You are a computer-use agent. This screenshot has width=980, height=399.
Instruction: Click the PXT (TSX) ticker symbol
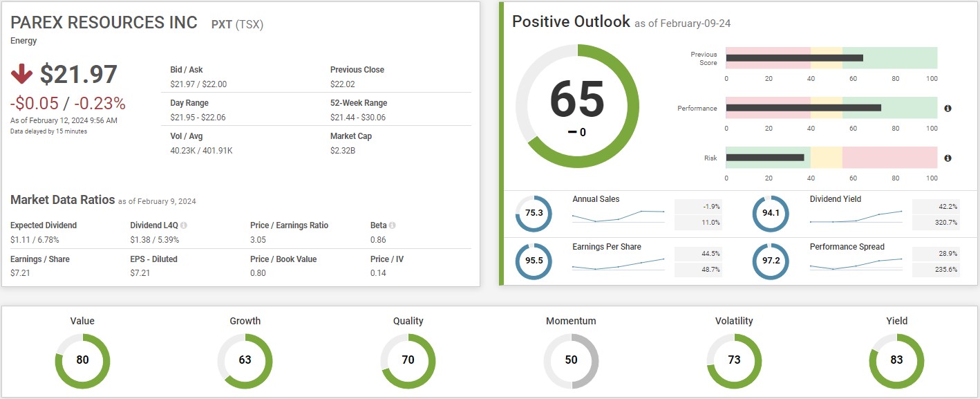click(x=237, y=25)
